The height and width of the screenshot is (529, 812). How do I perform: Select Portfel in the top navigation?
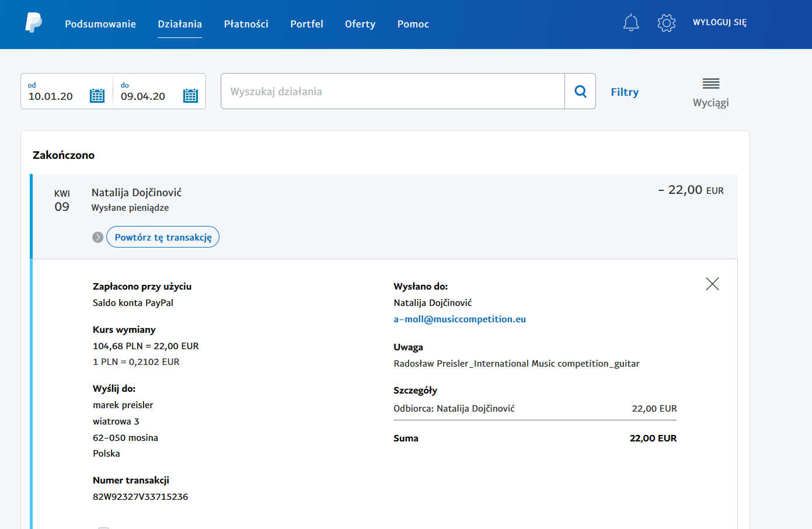click(x=306, y=24)
